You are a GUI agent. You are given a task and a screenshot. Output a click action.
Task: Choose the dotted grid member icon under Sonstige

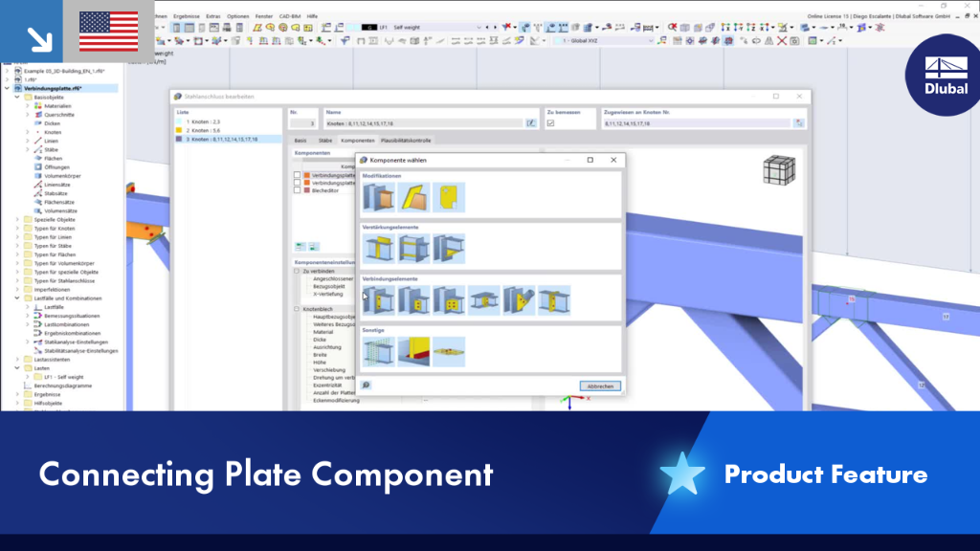(378, 352)
